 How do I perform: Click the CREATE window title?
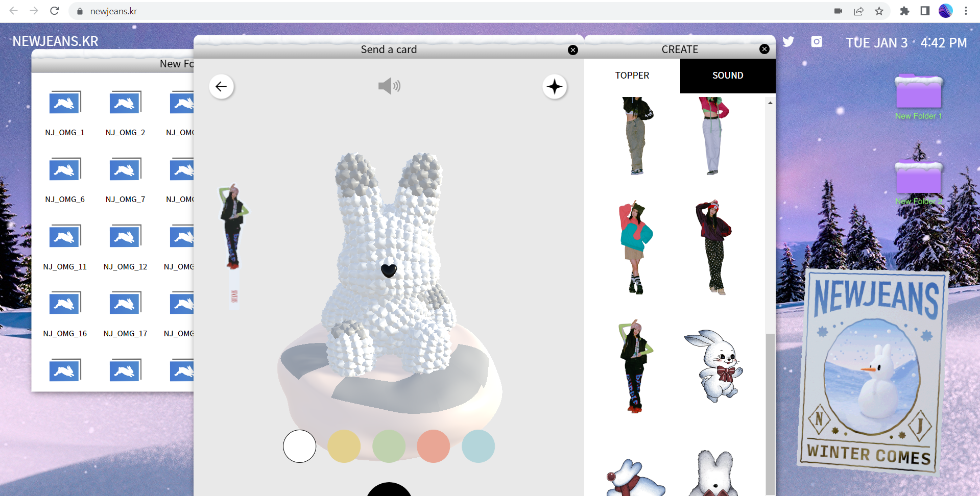coord(680,49)
